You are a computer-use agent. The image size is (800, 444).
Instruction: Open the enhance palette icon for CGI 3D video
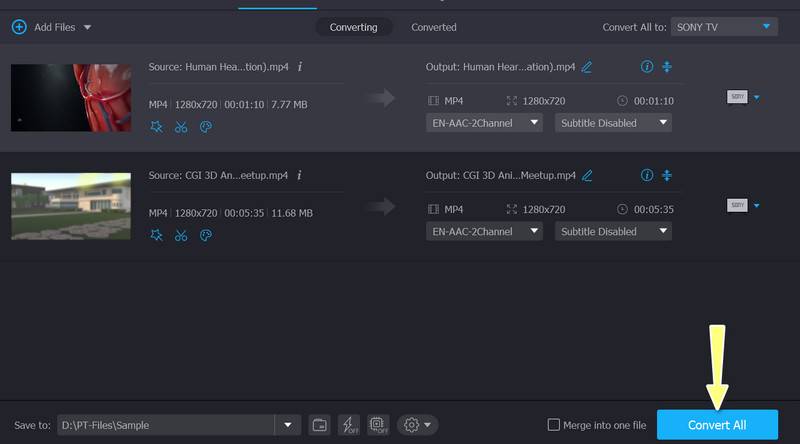(206, 235)
